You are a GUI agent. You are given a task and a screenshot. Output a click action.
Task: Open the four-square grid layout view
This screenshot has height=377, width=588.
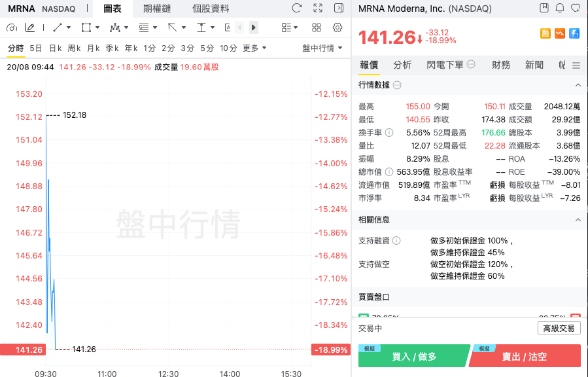pyautogui.click(x=317, y=27)
